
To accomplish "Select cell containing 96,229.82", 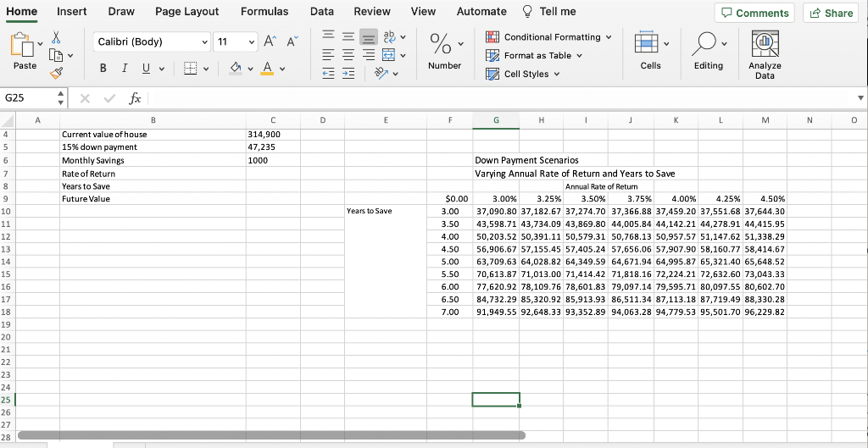I will 765,312.
